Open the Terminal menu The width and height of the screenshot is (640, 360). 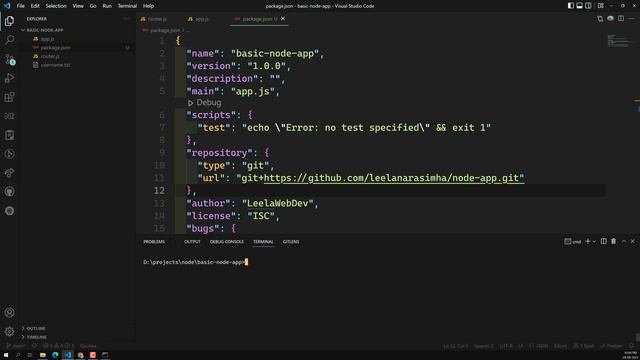(127, 6)
